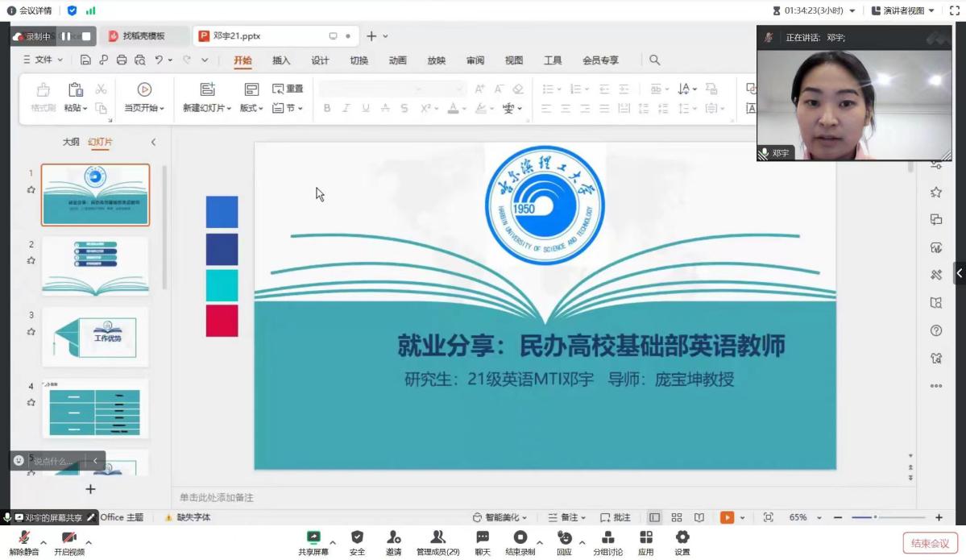The height and width of the screenshot is (560, 966).
Task: Click the red 结束会议 end meeting button
Action: 930,543
